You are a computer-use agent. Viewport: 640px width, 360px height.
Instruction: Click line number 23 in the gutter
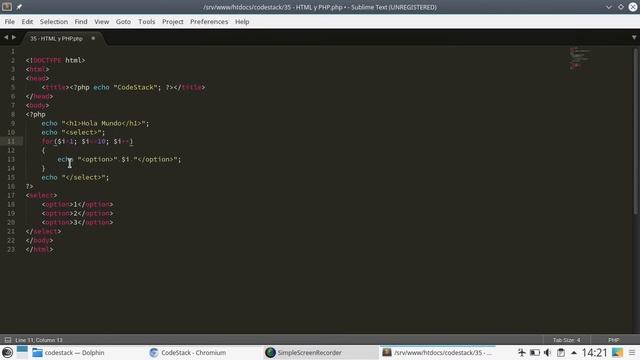point(11,249)
